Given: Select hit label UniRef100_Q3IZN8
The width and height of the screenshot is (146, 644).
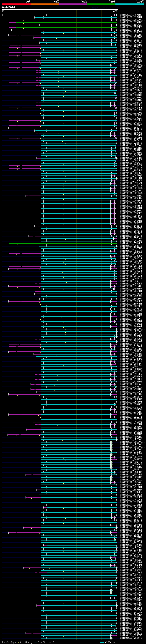Looking at the screenshot, I should (131, 67).
